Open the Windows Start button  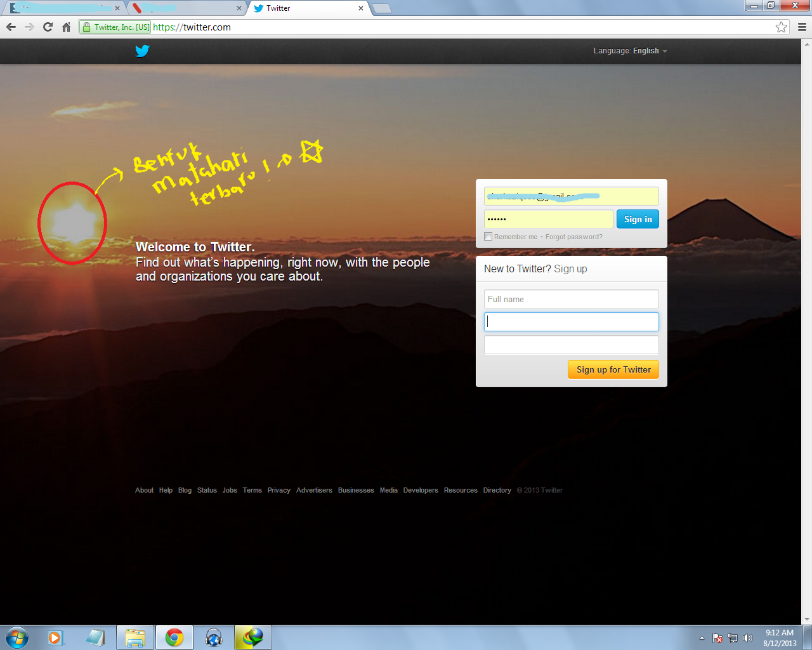pyautogui.click(x=16, y=637)
